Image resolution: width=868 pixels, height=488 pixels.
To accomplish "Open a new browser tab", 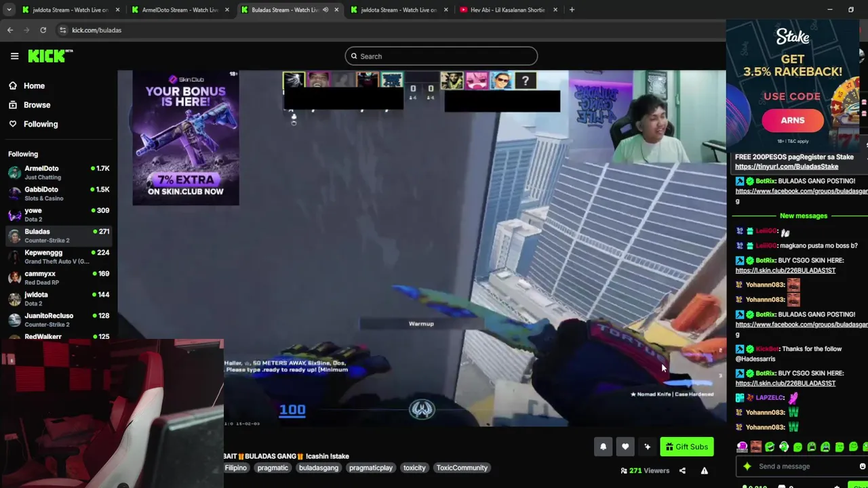I will [x=572, y=9].
